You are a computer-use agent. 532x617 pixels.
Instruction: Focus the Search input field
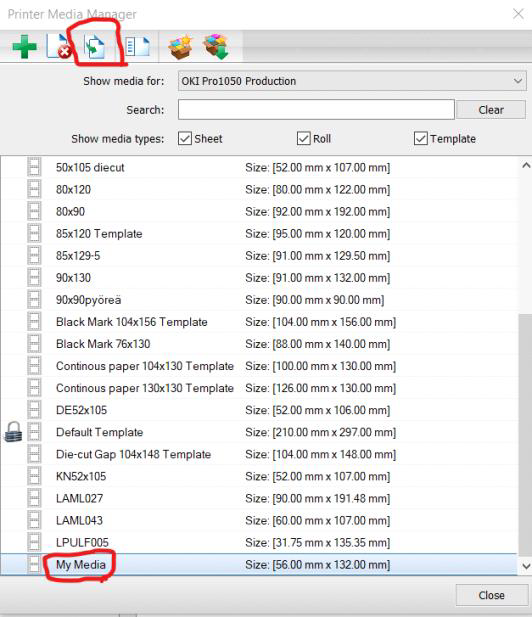(316, 109)
